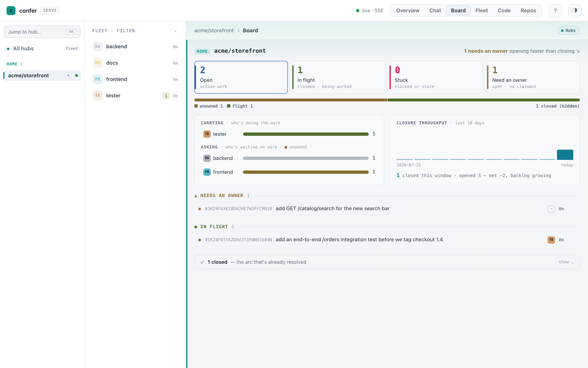Click the flight segment of progress bar

click(x=483, y=100)
